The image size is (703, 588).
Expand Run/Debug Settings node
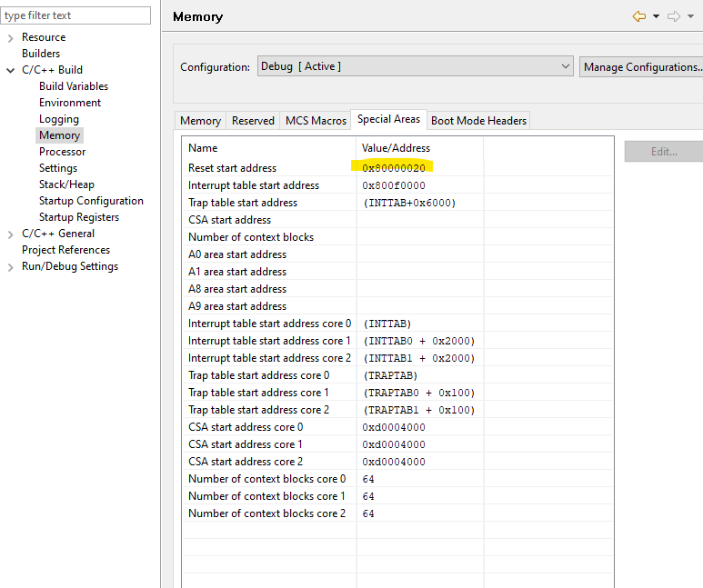click(x=10, y=267)
